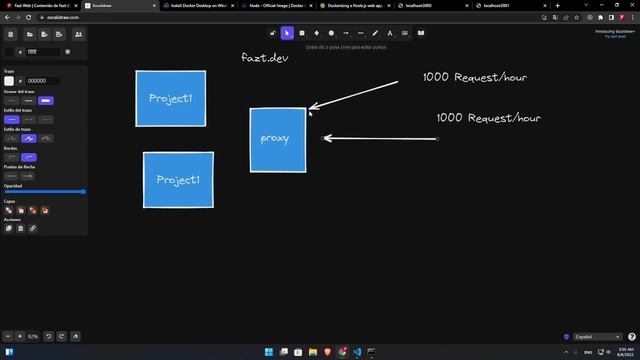Choose architect sloppiness style

click(12, 139)
